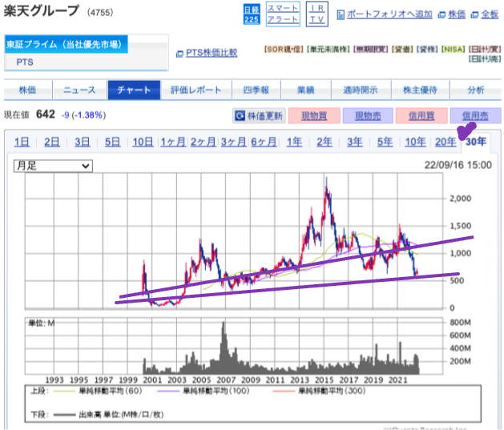Screen dimensions: 504x430
Task: Select the 1日 chart period
Action: (x=22, y=142)
